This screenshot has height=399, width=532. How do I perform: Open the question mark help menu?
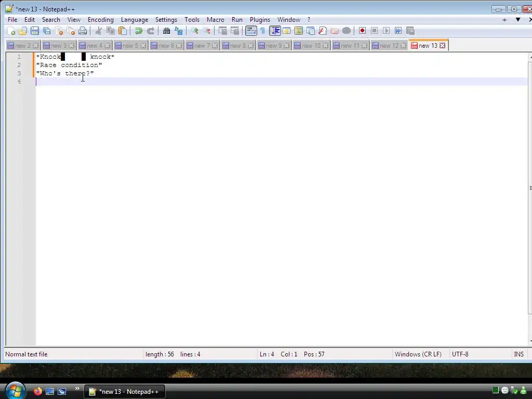[x=309, y=20]
